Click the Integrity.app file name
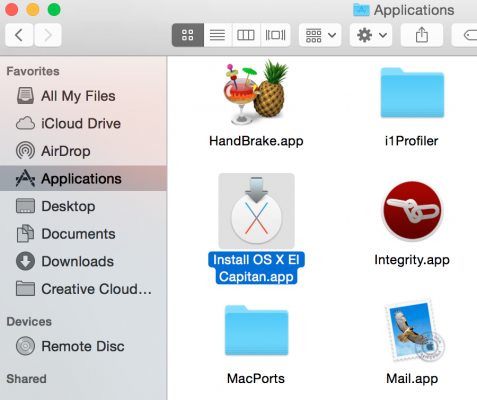The height and width of the screenshot is (400, 477). pos(412,260)
